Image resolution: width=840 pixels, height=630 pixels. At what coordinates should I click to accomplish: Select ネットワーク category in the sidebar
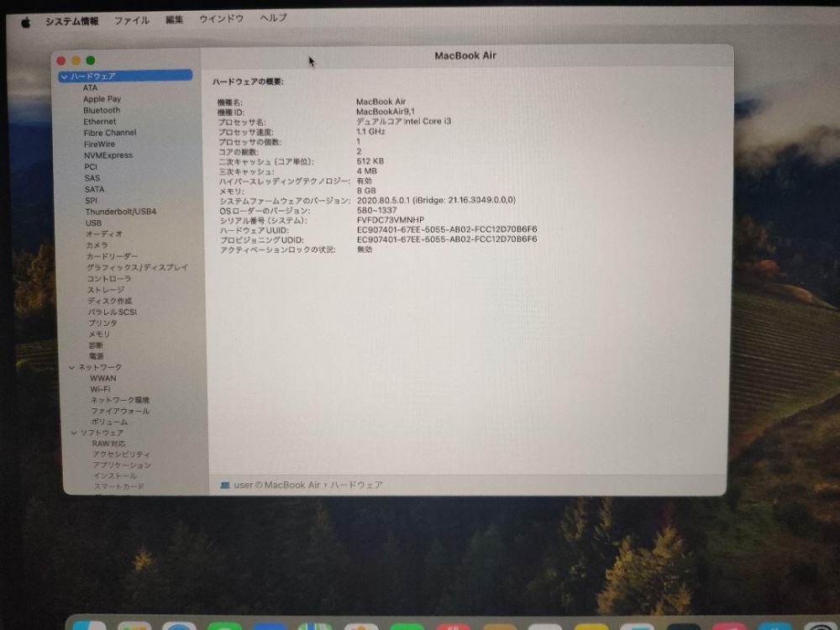[x=100, y=367]
